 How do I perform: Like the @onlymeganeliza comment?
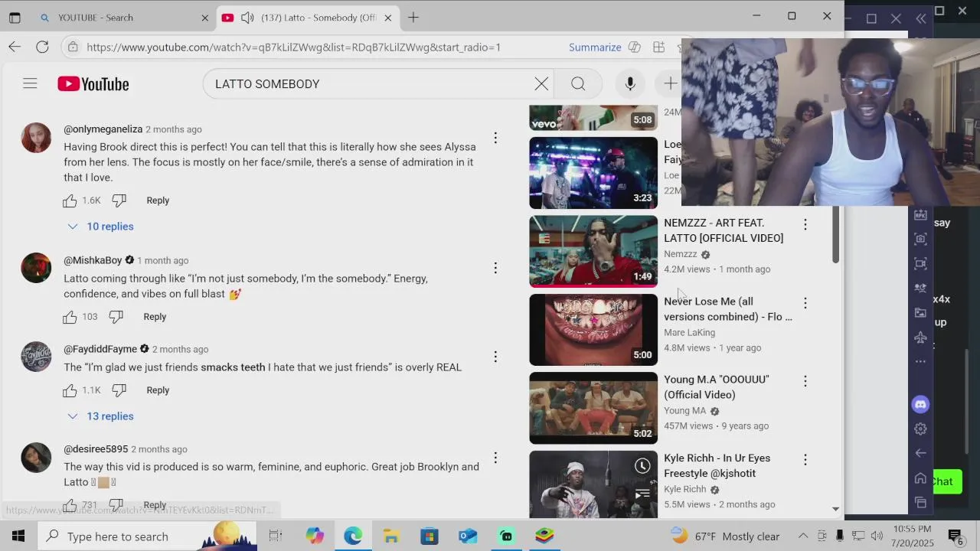(x=70, y=201)
